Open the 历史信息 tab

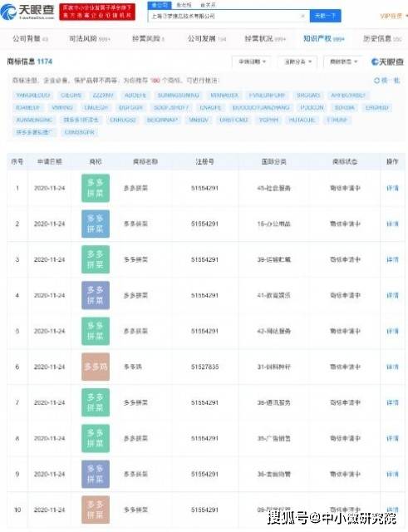(382, 39)
